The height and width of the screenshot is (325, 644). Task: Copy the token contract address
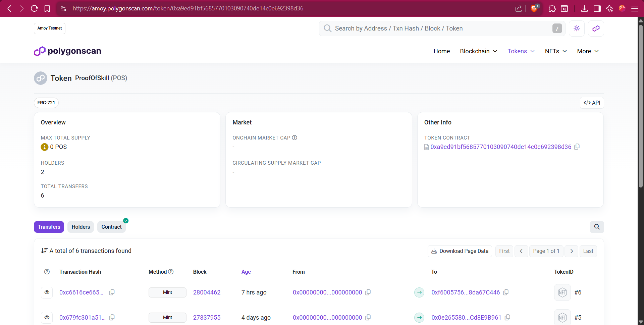(x=577, y=147)
